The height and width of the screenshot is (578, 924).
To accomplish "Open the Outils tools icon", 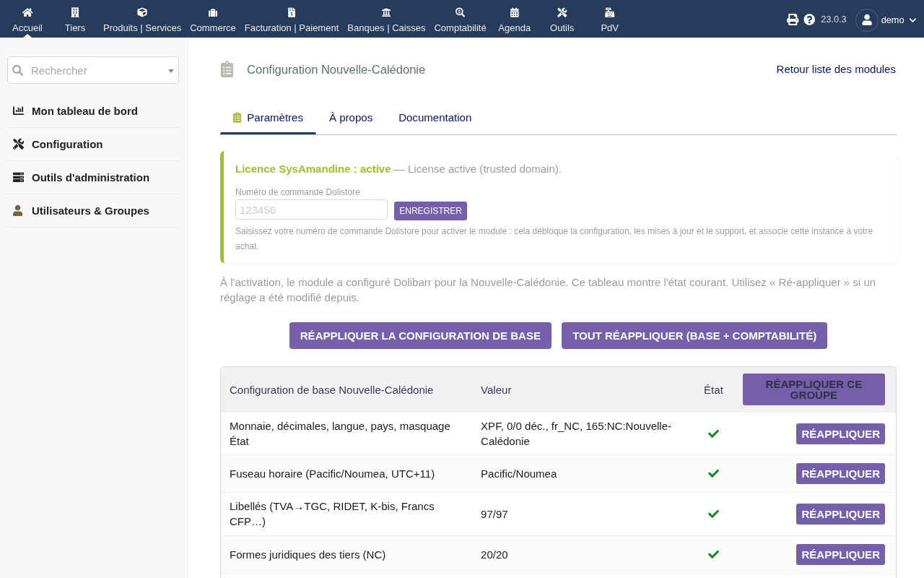I will (x=562, y=12).
